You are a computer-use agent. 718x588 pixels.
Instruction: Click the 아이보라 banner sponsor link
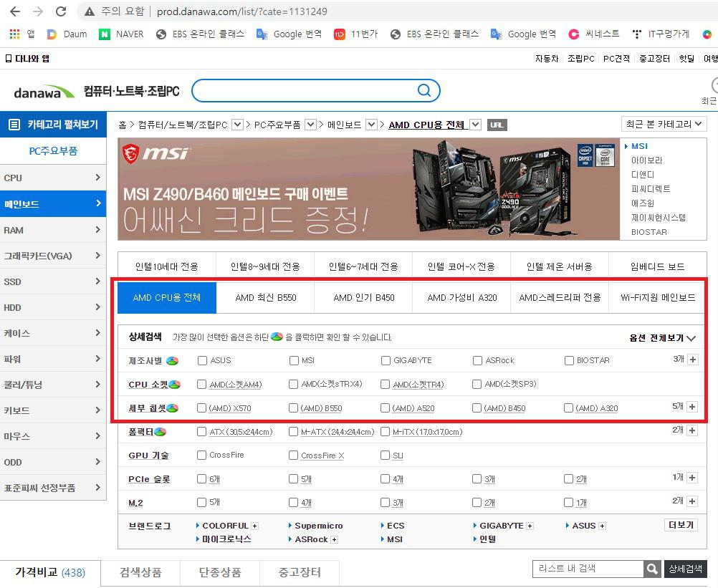tap(646, 160)
